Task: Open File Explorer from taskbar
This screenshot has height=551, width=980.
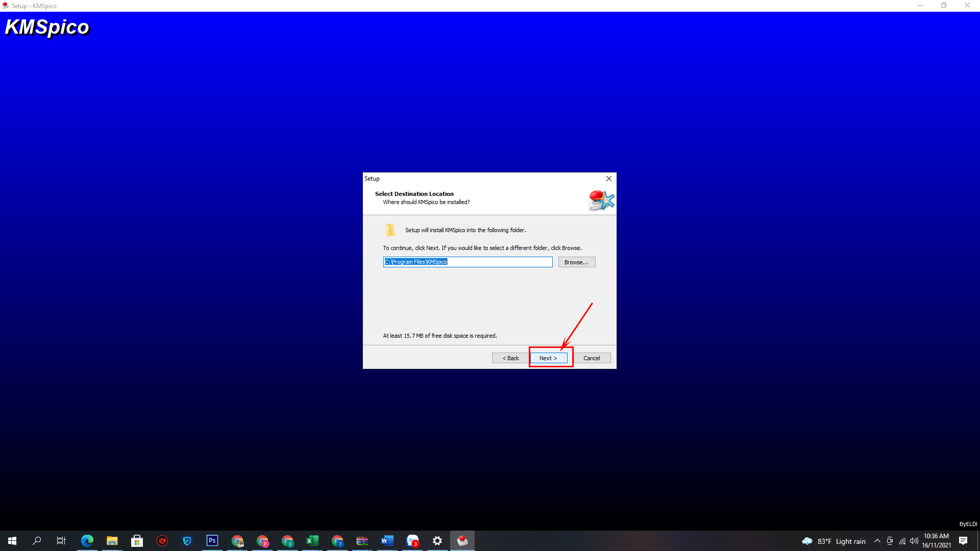Action: click(112, 540)
